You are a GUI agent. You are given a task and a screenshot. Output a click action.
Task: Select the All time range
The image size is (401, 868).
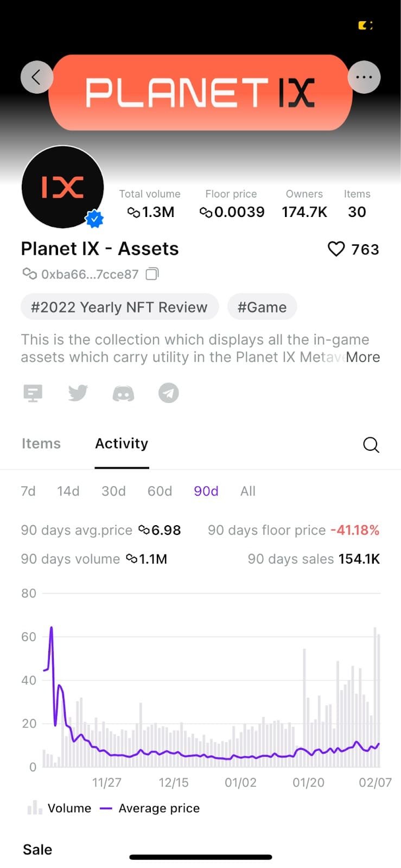pos(248,491)
